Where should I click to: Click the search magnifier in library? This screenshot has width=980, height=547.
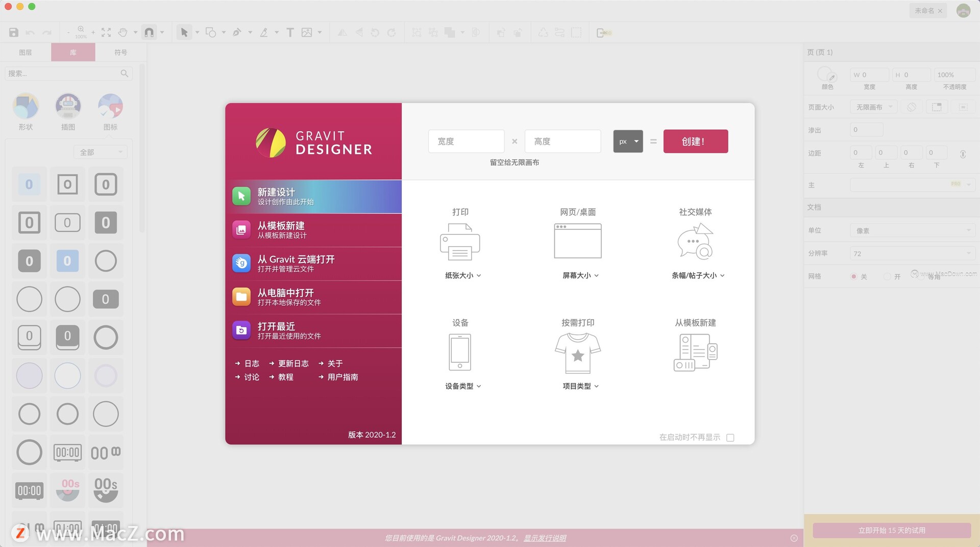pos(124,74)
